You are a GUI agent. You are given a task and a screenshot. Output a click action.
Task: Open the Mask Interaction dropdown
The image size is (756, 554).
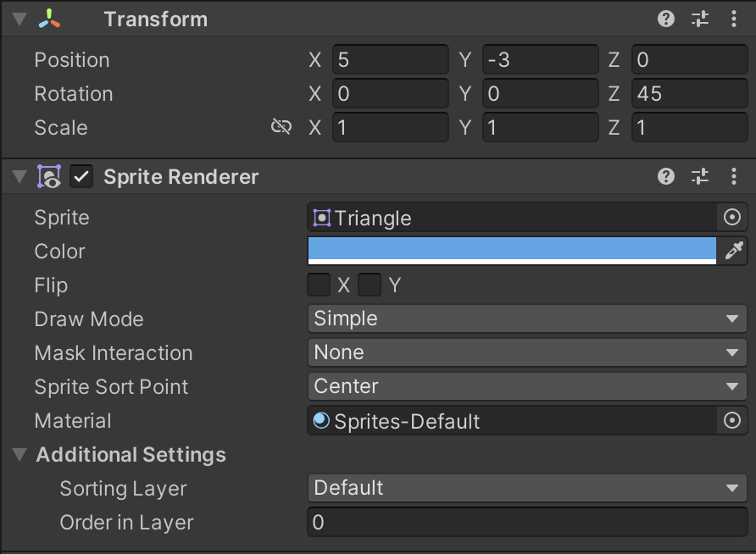pos(527,352)
